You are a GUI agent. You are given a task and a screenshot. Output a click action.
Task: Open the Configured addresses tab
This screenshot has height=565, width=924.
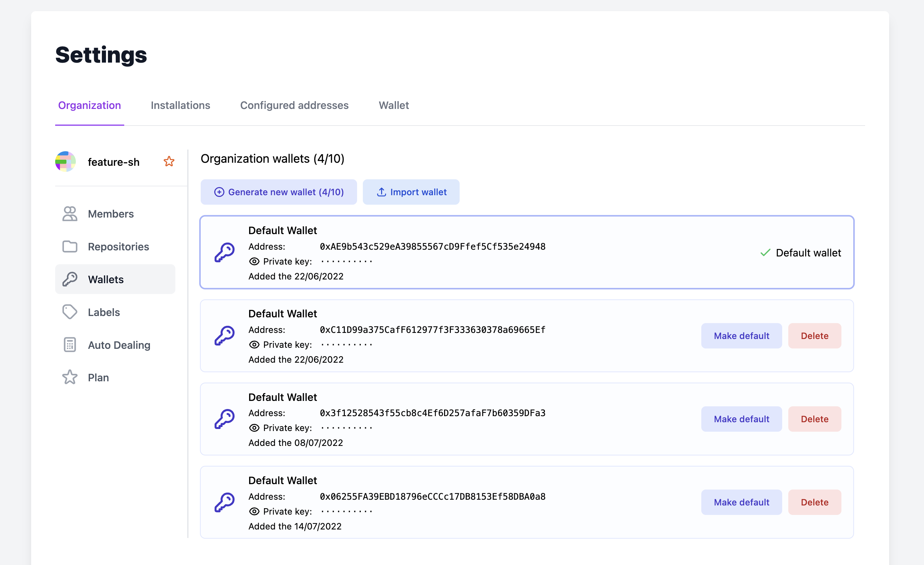pyautogui.click(x=294, y=105)
